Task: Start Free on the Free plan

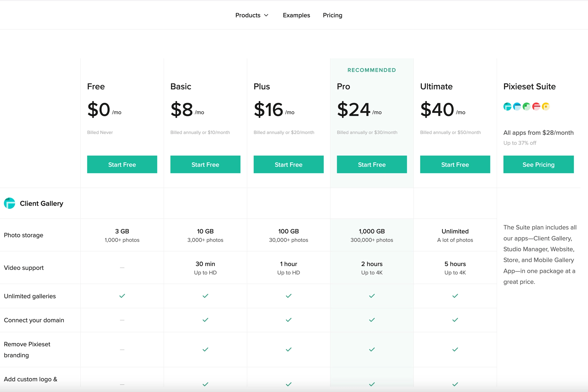Action: [x=122, y=164]
